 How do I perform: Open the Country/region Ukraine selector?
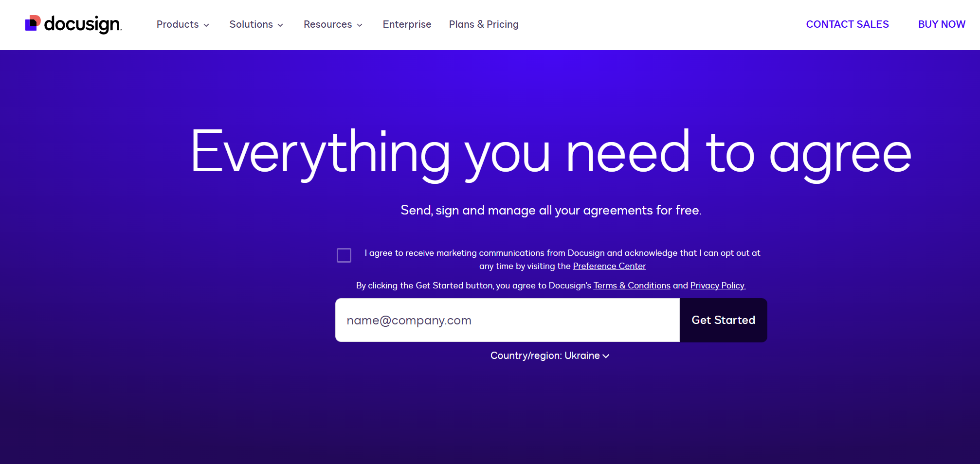click(550, 356)
